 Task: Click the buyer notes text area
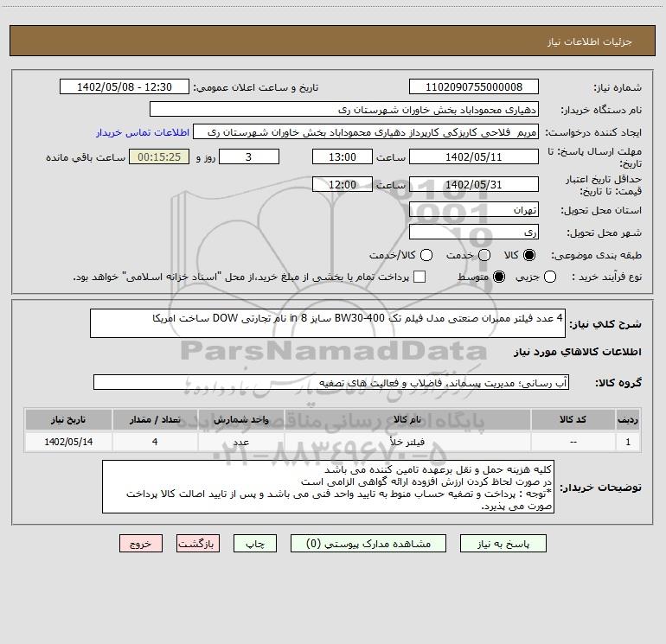click(329, 487)
